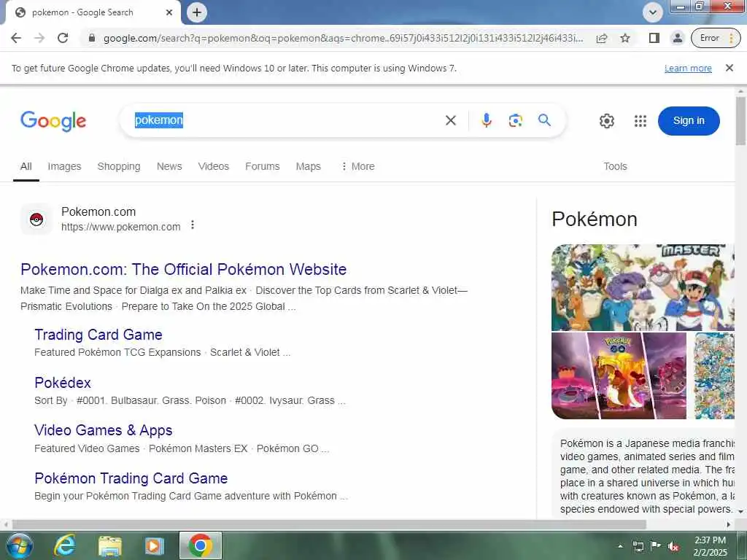Click the https://www.pokemon.com URL text

pyautogui.click(x=120, y=227)
